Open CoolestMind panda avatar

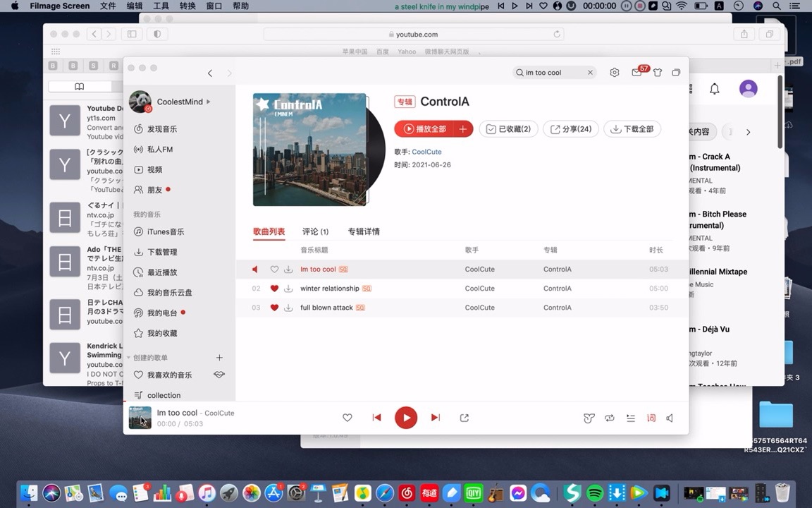coord(140,101)
